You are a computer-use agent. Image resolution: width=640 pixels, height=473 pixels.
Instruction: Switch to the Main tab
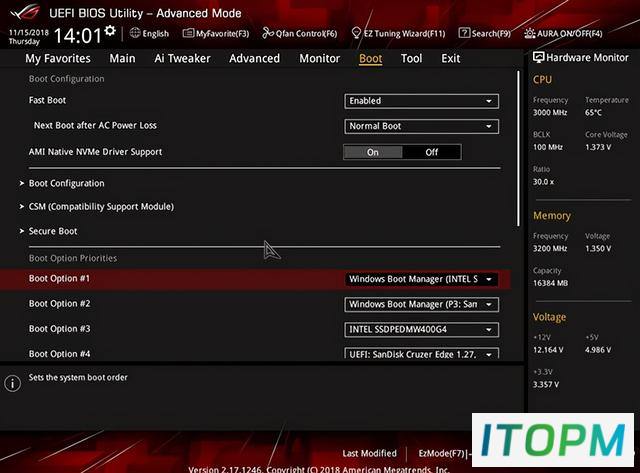coord(122,58)
